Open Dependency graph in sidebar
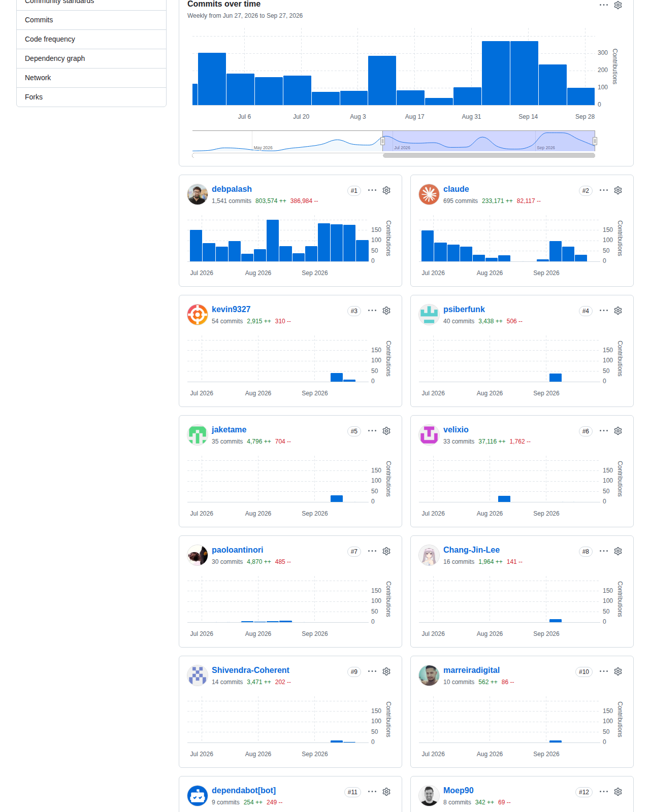Viewport: 650px width, 812px height. tap(91, 58)
